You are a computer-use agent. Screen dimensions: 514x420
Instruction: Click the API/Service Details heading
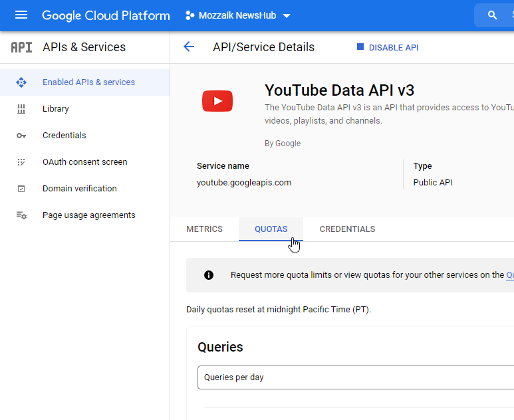coord(263,47)
